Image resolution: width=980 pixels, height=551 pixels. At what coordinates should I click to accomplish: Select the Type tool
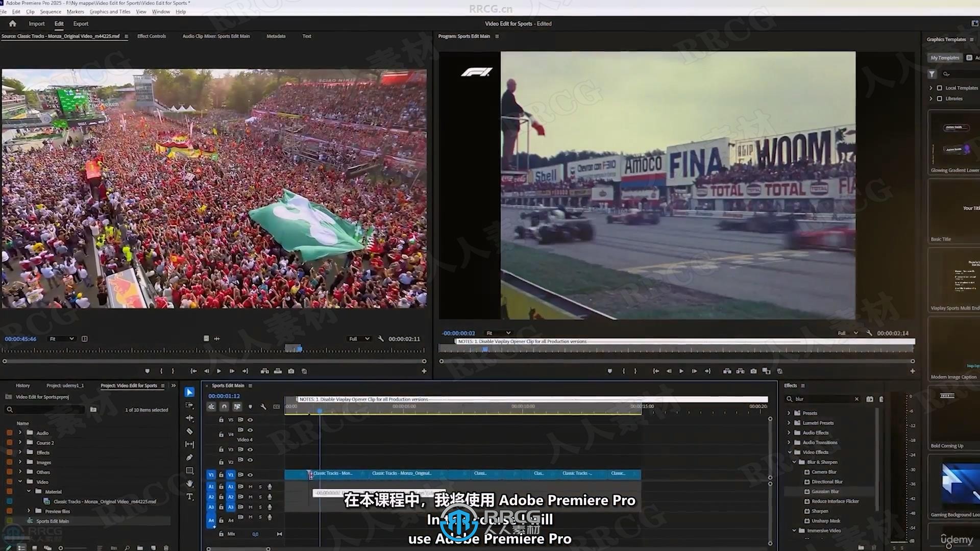(189, 496)
